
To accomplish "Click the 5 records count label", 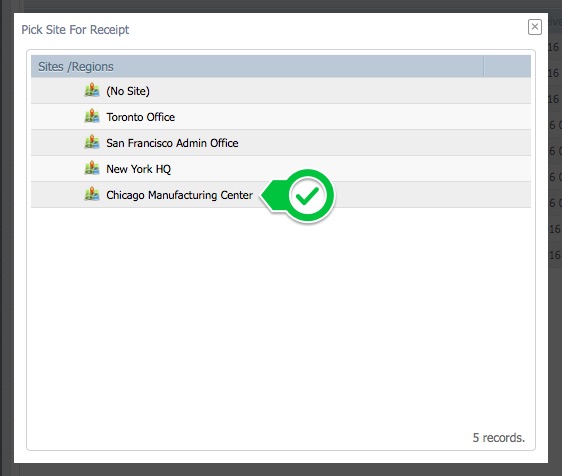I will coord(498,438).
